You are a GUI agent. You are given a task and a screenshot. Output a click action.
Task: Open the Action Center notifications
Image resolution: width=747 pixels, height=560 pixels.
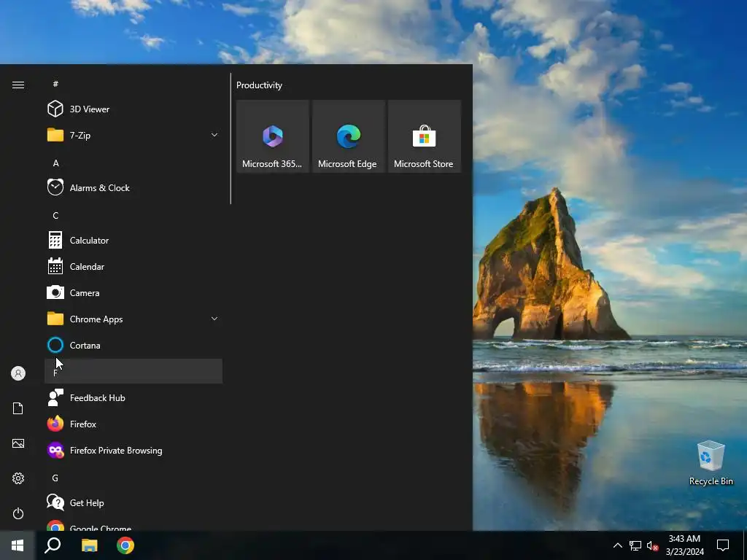723,545
